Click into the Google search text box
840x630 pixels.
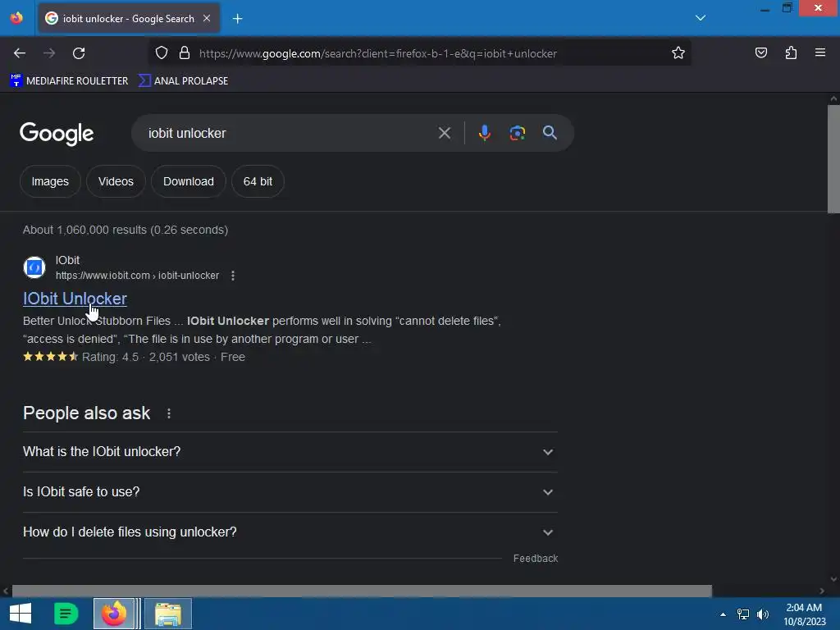290,133
